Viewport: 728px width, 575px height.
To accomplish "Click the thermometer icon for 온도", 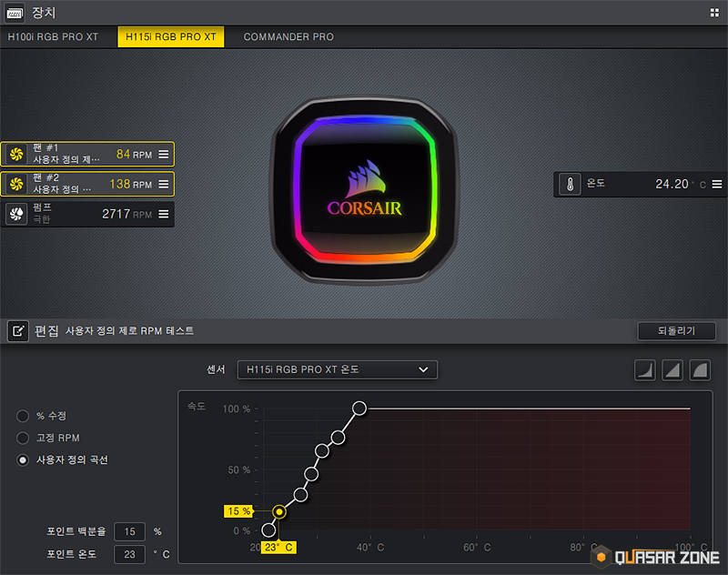I will click(x=571, y=185).
